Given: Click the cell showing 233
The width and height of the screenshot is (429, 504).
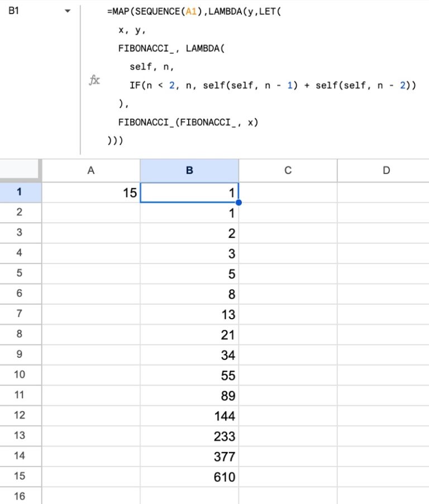Looking at the screenshot, I should [189, 436].
